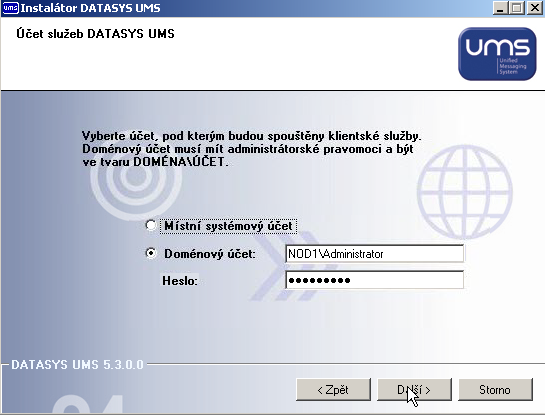This screenshot has height=415, width=545.
Task: Go back with the Zpět button
Action: (333, 390)
